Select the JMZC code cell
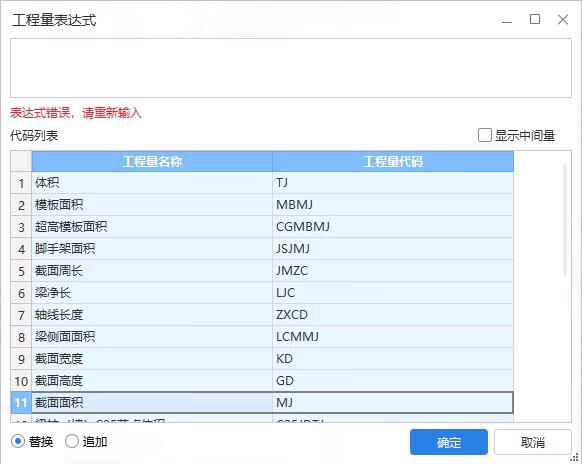This screenshot has height=464, width=582. point(393,271)
